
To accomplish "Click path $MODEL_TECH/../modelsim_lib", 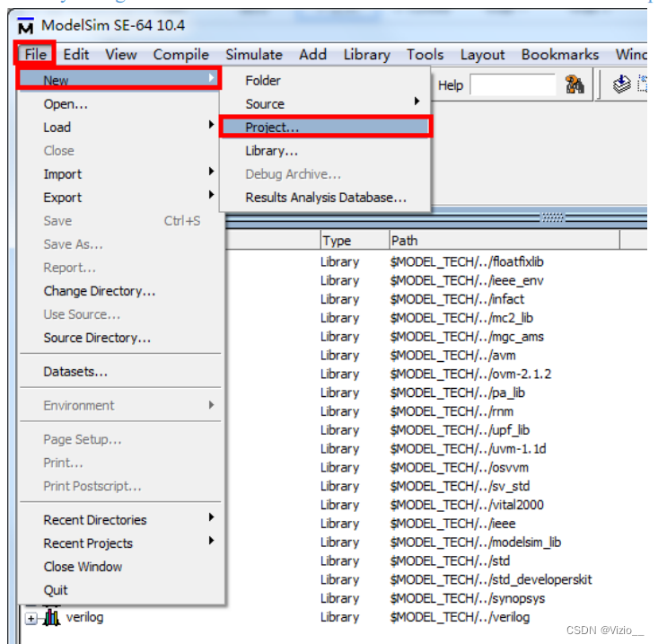I will (476, 542).
